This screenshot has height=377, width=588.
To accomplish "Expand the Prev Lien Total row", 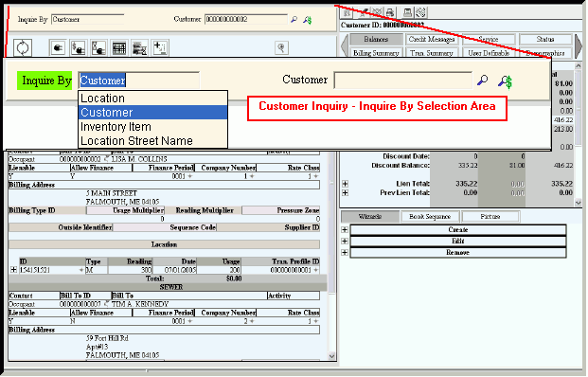I will pos(345,193).
